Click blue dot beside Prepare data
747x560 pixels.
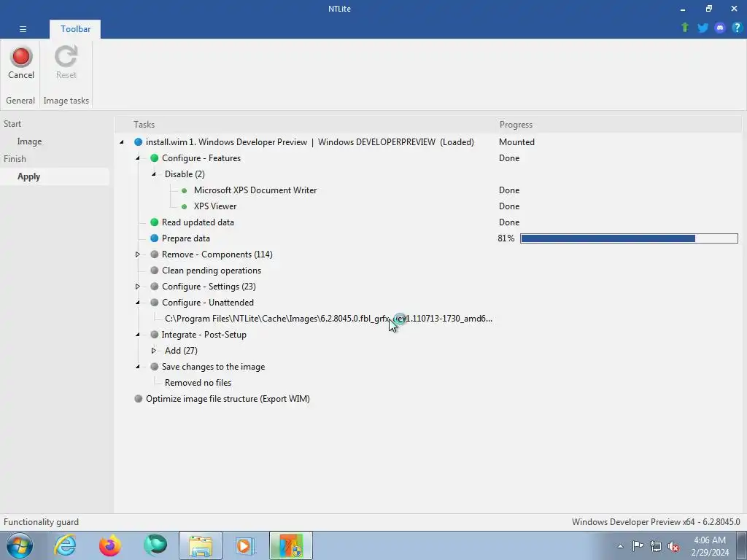155,238
